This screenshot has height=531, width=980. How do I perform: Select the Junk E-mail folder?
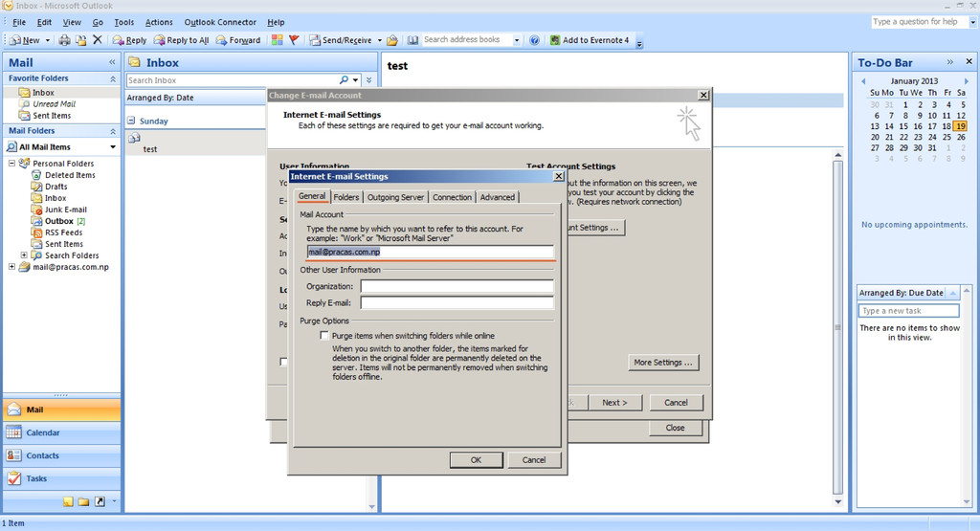point(65,210)
